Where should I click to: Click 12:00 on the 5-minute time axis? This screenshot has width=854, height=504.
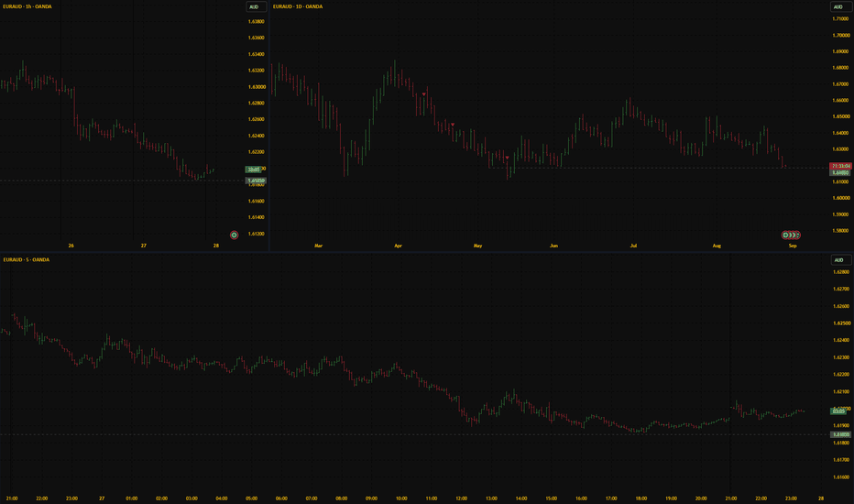point(461,499)
